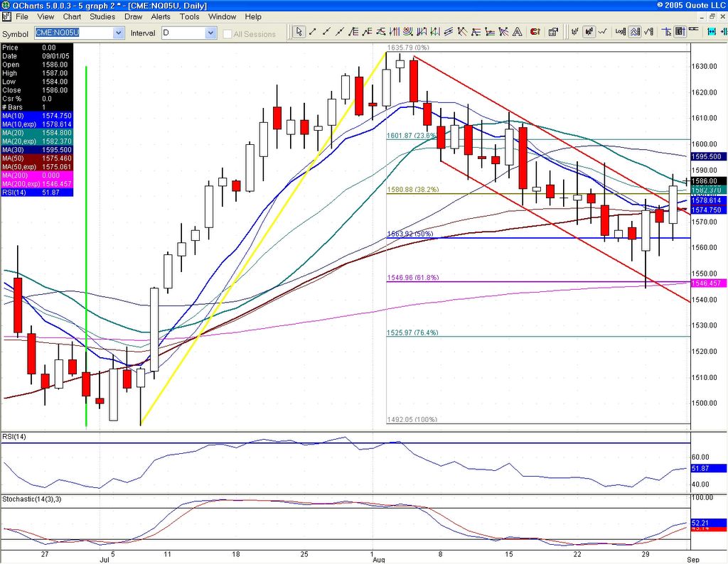Screen dimensions: 728x564
Task: Toggle the data window panel button
Action: (680, 31)
